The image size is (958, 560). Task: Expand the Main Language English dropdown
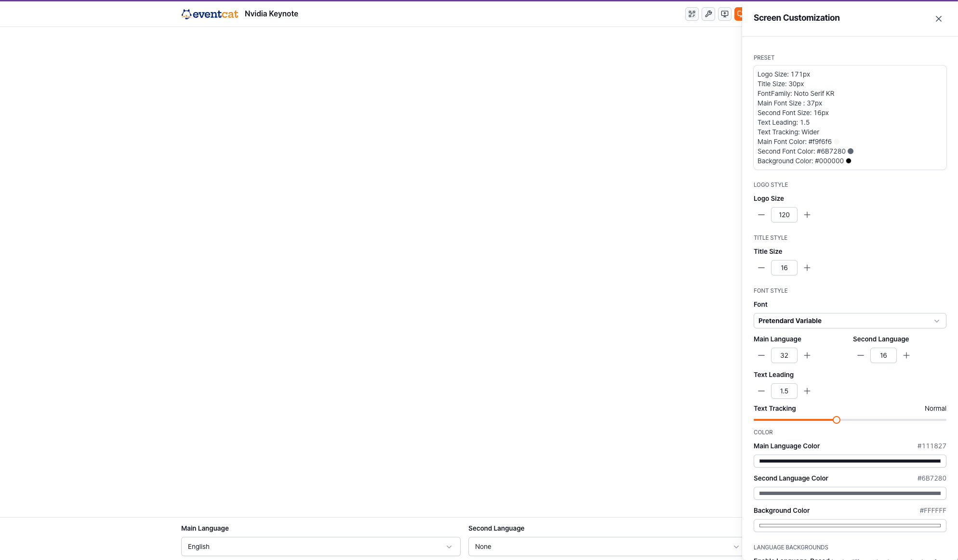[x=320, y=547]
